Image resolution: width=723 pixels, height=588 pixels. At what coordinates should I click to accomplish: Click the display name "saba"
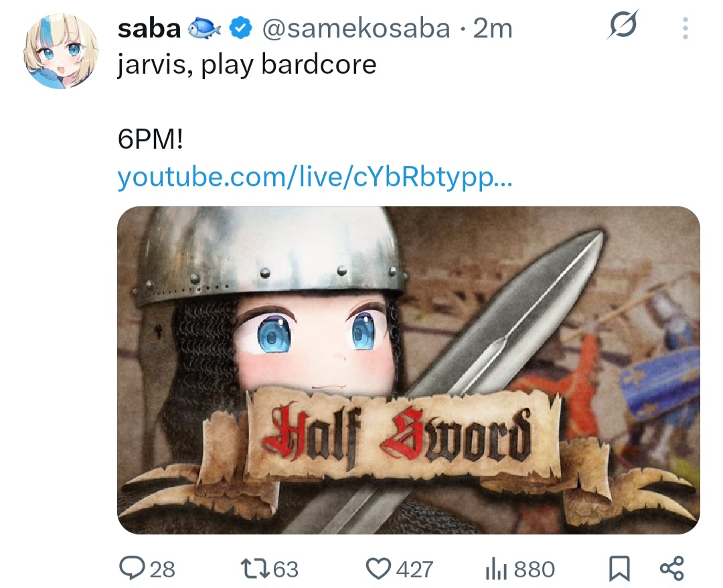tap(149, 29)
